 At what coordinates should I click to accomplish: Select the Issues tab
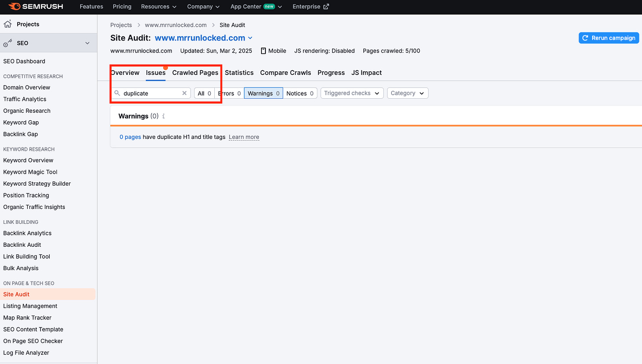point(156,73)
